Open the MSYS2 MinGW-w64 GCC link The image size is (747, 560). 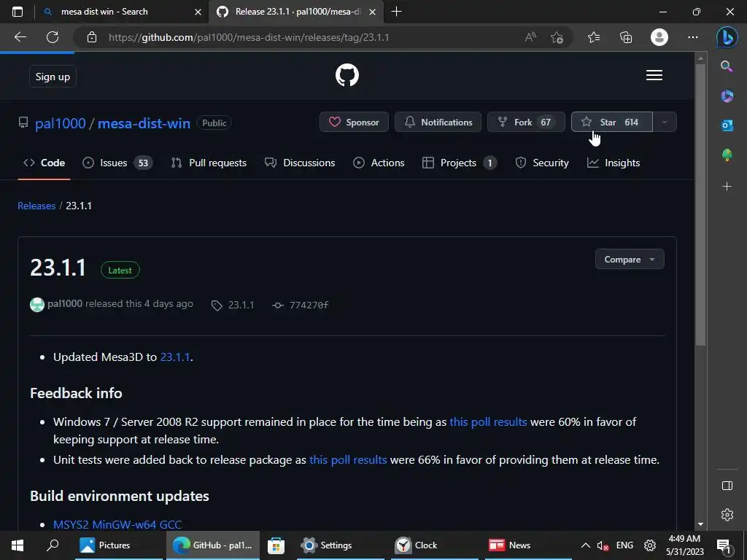pyautogui.click(x=117, y=524)
